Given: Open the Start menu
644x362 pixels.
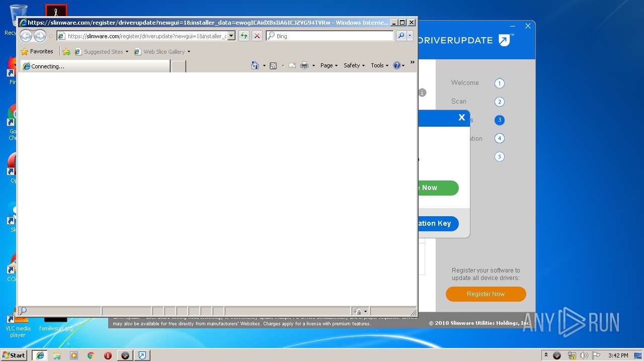Looking at the screenshot, I should pyautogui.click(x=14, y=355).
